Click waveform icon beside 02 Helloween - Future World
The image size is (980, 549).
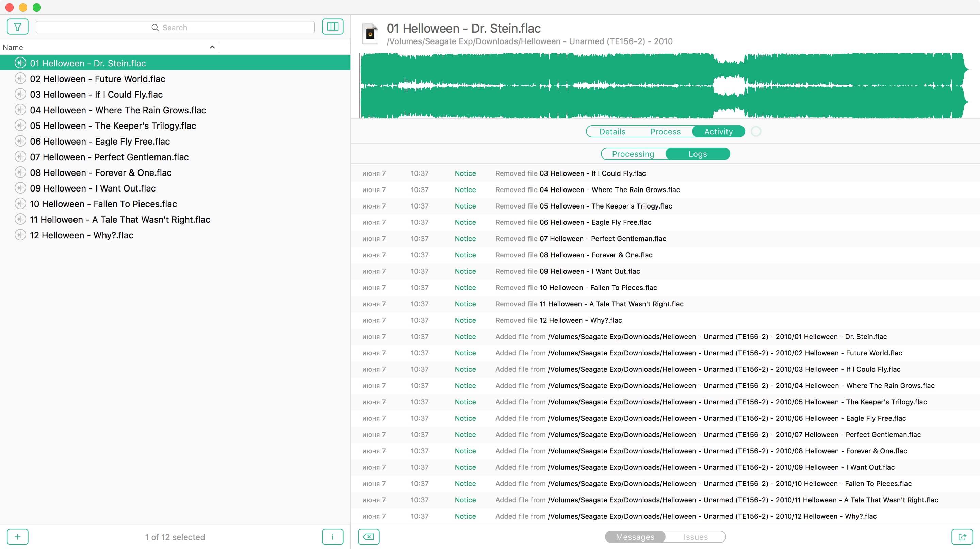pyautogui.click(x=20, y=78)
